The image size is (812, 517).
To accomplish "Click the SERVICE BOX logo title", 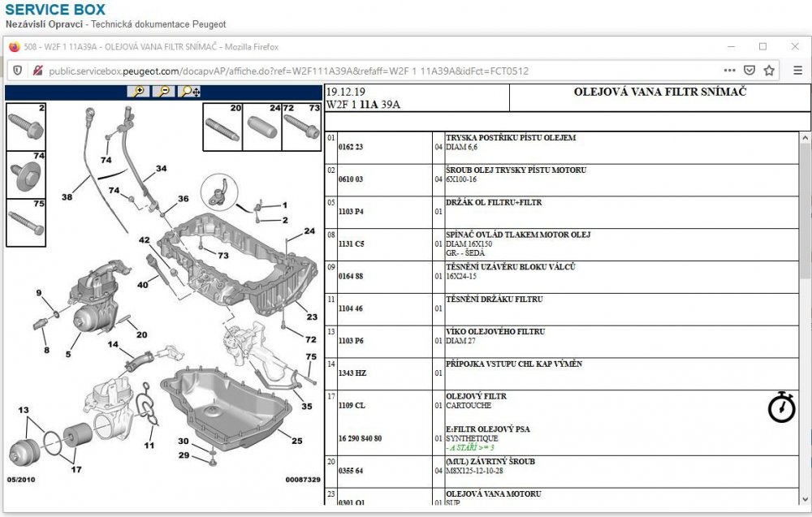I will coord(55,9).
